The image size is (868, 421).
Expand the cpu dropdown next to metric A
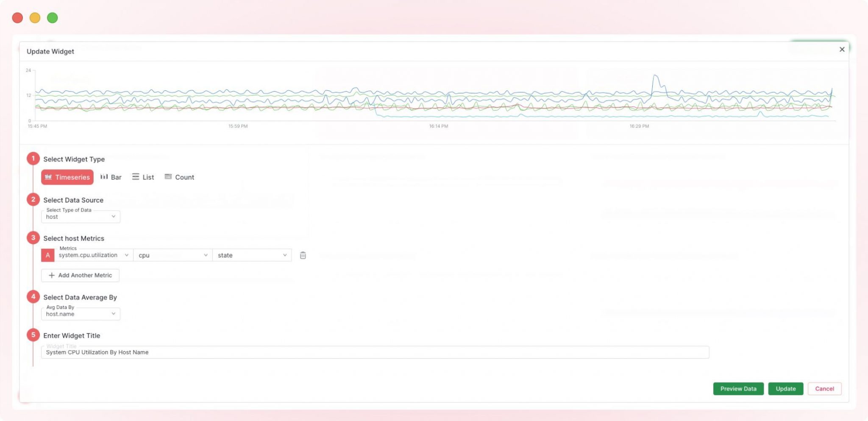171,255
